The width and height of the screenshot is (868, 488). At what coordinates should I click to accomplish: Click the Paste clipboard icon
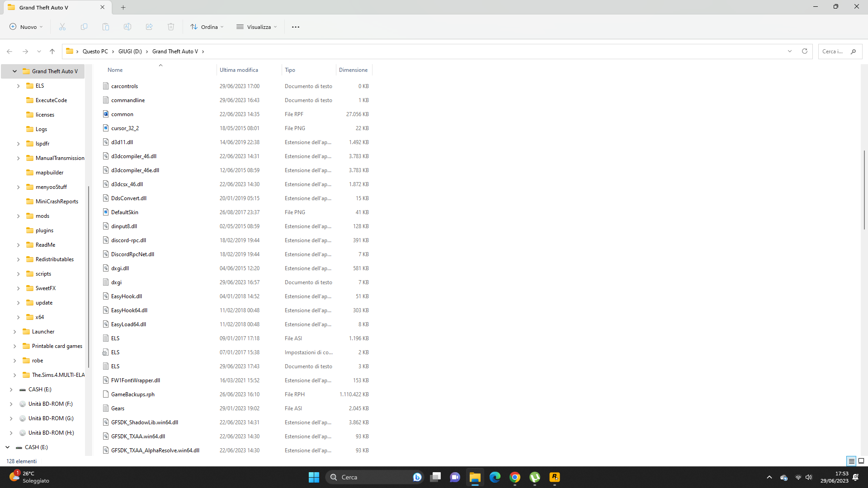pos(106,27)
